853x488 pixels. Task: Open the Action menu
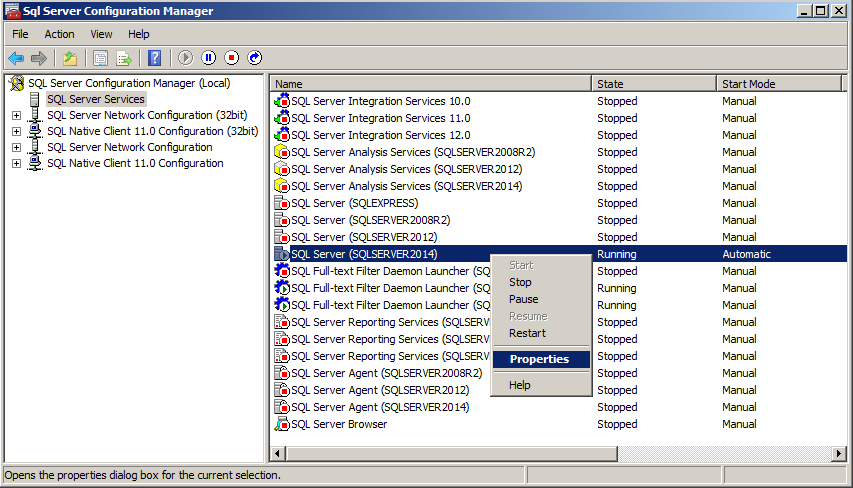click(59, 34)
